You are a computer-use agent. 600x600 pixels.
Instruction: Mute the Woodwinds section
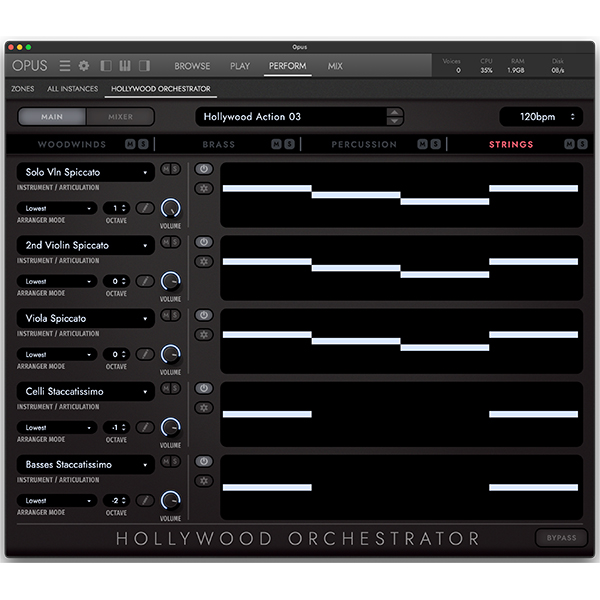click(130, 145)
